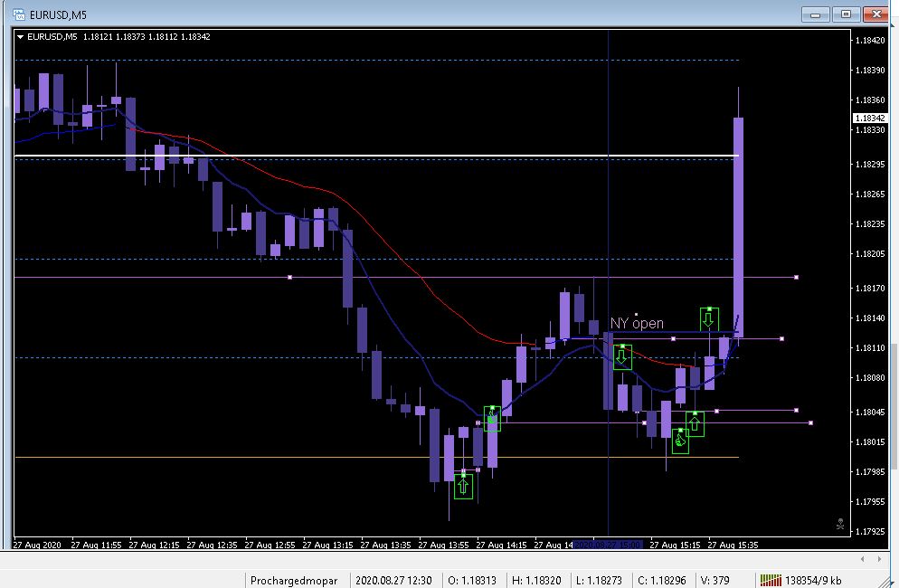Screen dimensions: 899x588
Task: Minimize the EURUSD,M5 chart window
Action: click(x=815, y=14)
